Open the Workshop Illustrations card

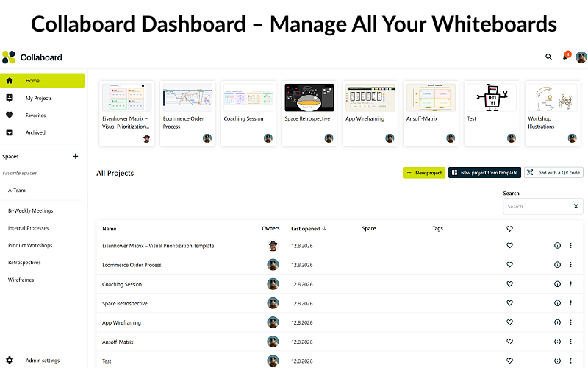click(553, 113)
